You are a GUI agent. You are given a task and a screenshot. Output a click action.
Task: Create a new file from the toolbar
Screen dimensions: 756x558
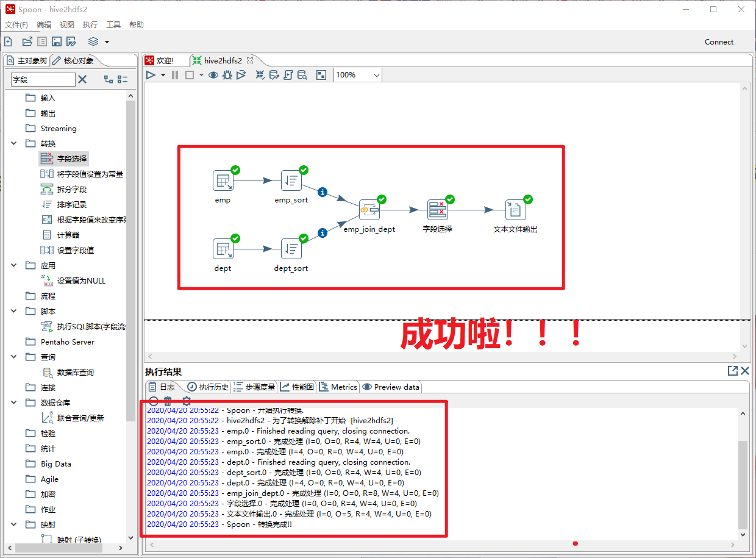8,41
